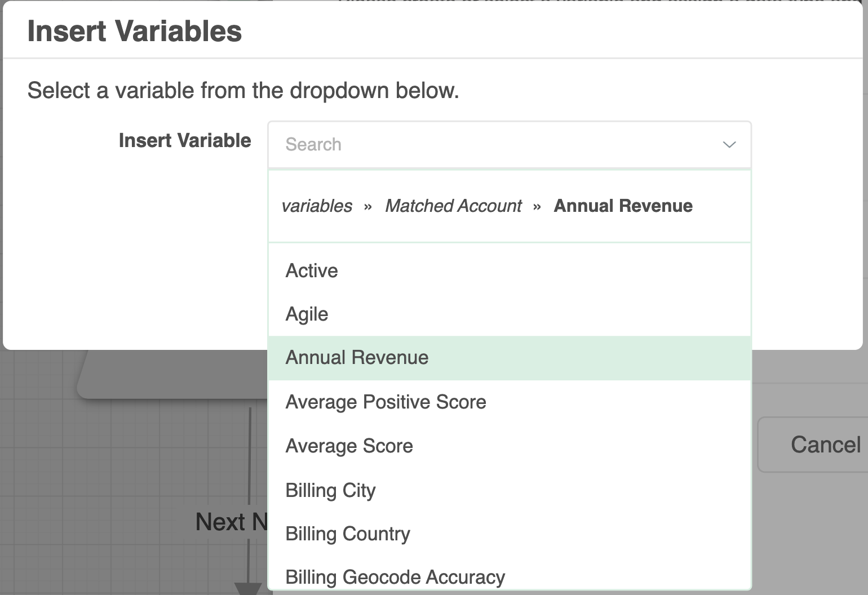Select the highlighted Annual Revenue option
868x595 pixels.
point(357,358)
